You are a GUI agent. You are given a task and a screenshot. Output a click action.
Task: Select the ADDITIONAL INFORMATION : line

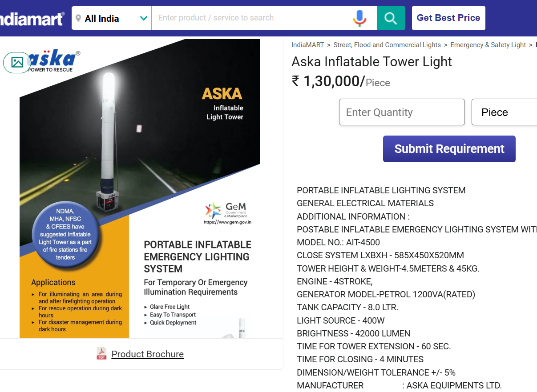[x=353, y=216]
